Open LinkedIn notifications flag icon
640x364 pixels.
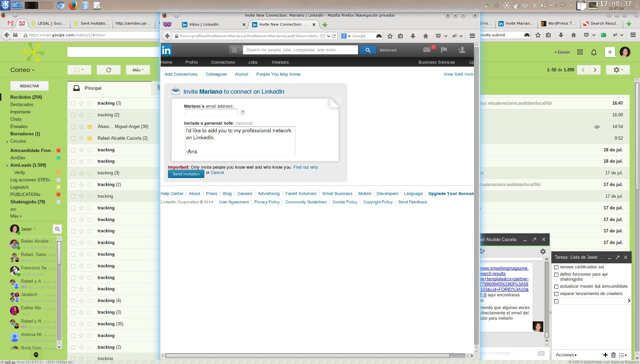coord(444,50)
